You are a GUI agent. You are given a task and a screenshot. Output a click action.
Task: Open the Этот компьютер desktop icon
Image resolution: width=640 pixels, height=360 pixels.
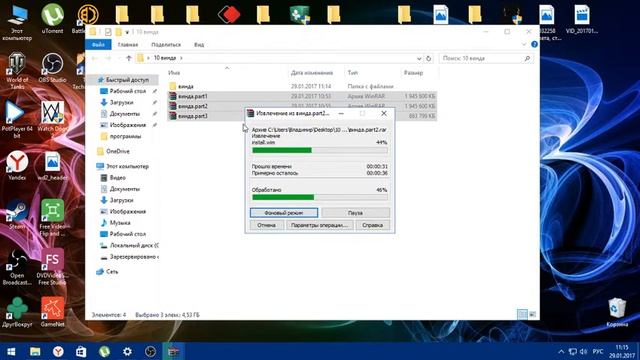(17, 22)
